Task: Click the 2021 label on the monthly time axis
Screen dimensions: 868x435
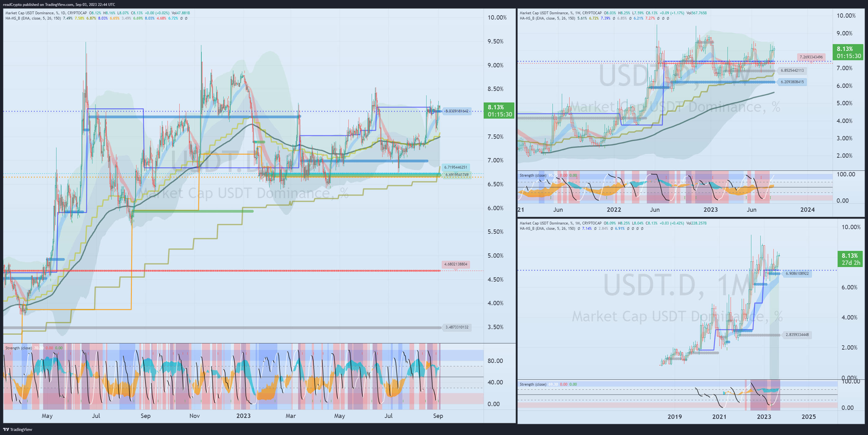Action: tap(719, 417)
